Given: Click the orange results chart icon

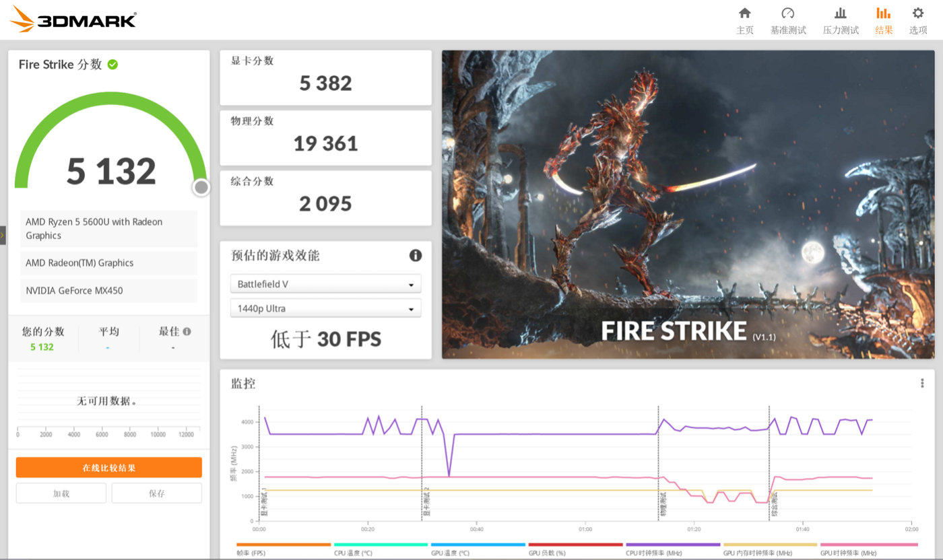Looking at the screenshot, I should 884,13.
